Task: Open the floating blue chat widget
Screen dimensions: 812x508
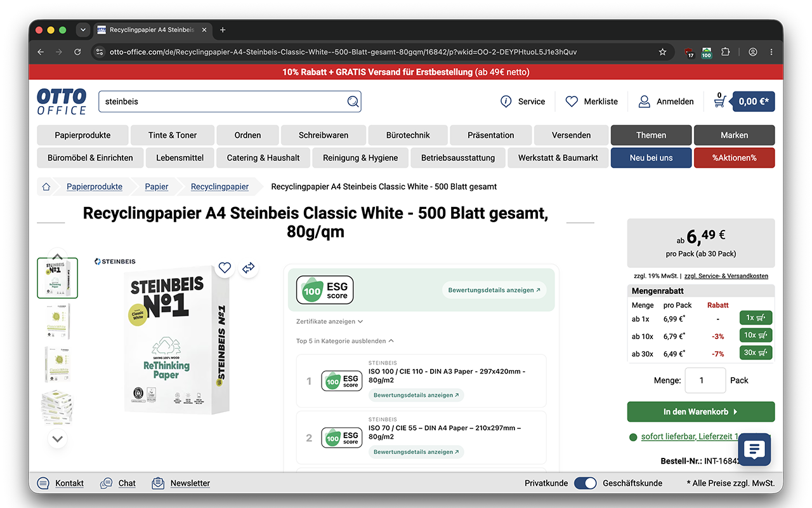Action: point(754,450)
